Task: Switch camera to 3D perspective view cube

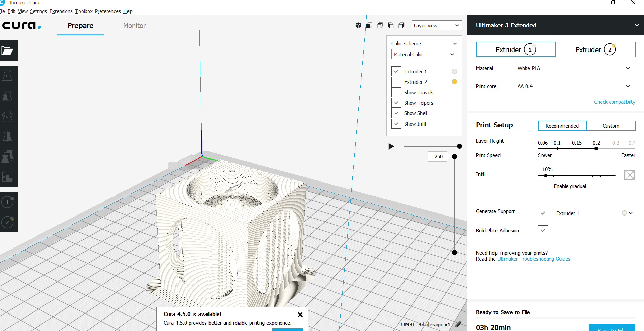Action: 358,25
